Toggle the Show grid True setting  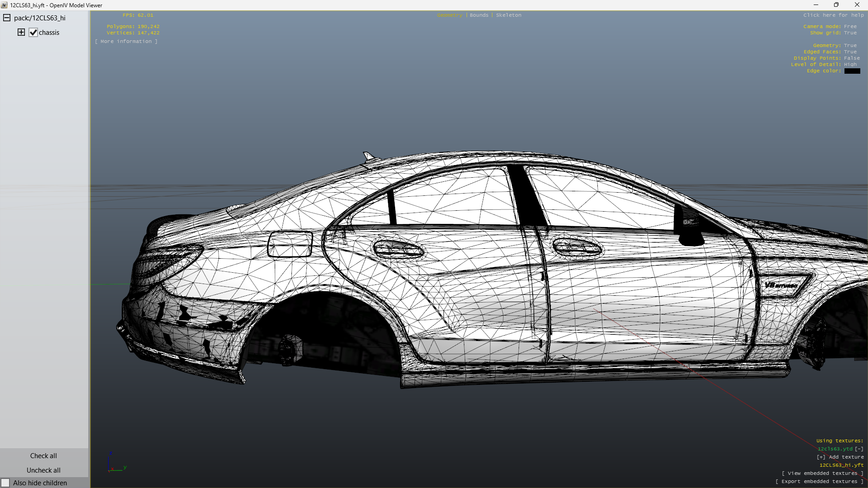click(833, 33)
